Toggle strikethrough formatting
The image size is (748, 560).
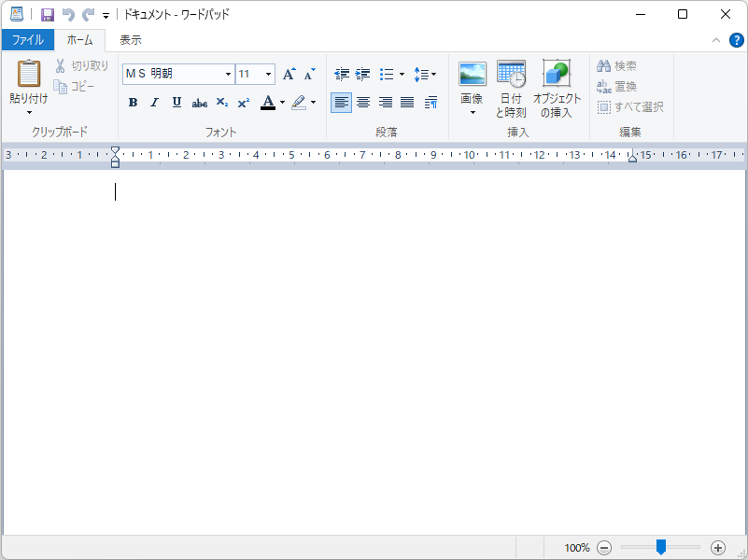click(200, 102)
